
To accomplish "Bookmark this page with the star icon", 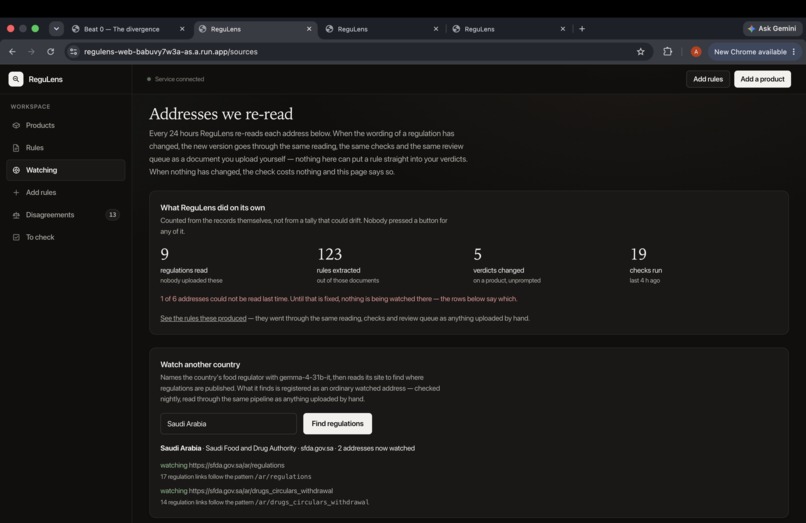I will pyautogui.click(x=640, y=51).
